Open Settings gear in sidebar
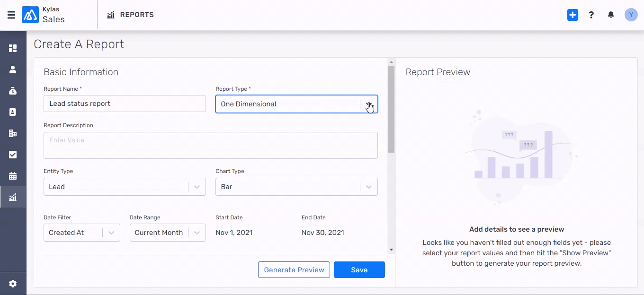The width and height of the screenshot is (644, 295). (x=13, y=284)
